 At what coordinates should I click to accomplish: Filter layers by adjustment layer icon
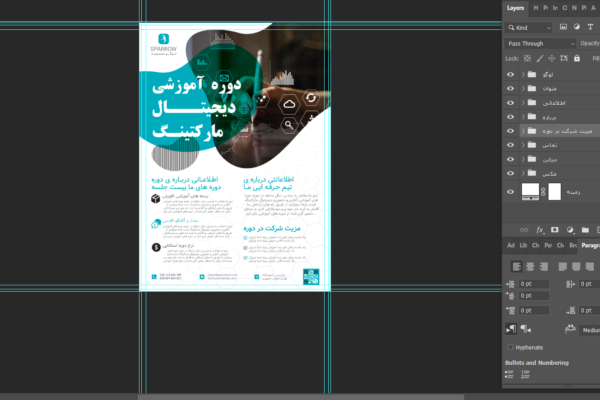click(x=577, y=27)
